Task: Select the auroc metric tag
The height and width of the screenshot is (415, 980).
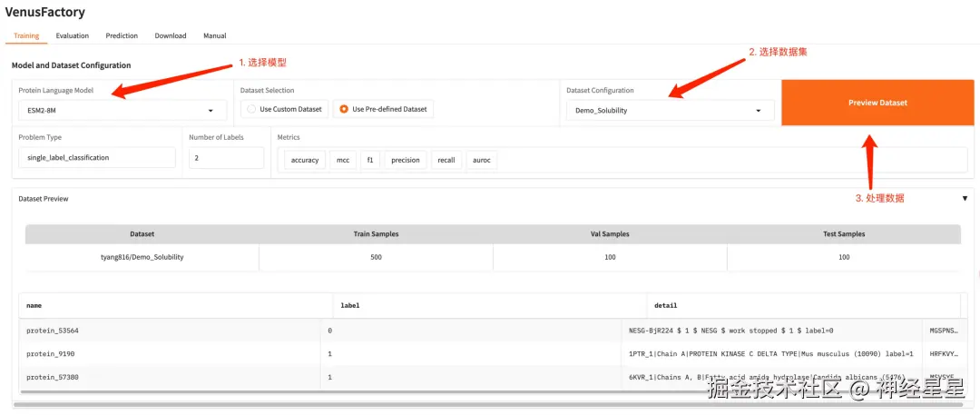Action: point(482,160)
